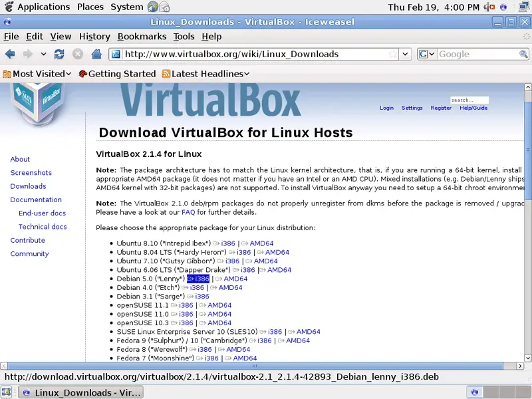Image resolution: width=532 pixels, height=399 pixels.
Task: Open the Help menu
Action: click(211, 37)
